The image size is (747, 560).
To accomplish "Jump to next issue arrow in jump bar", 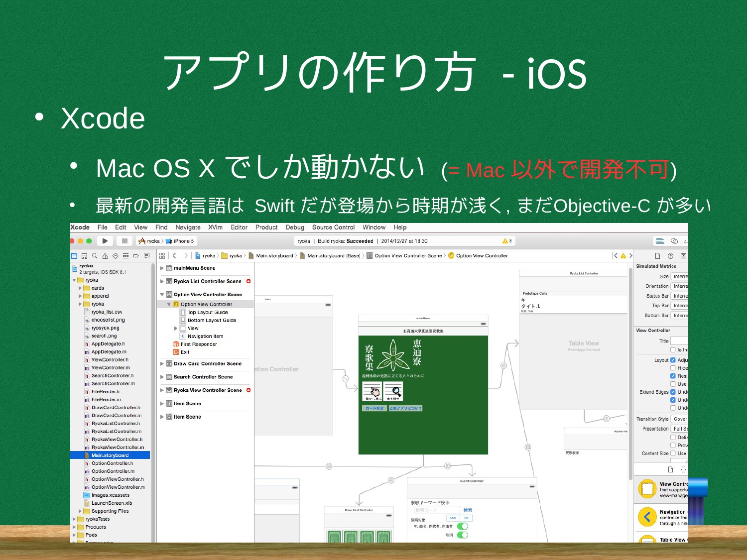I will pos(630,256).
